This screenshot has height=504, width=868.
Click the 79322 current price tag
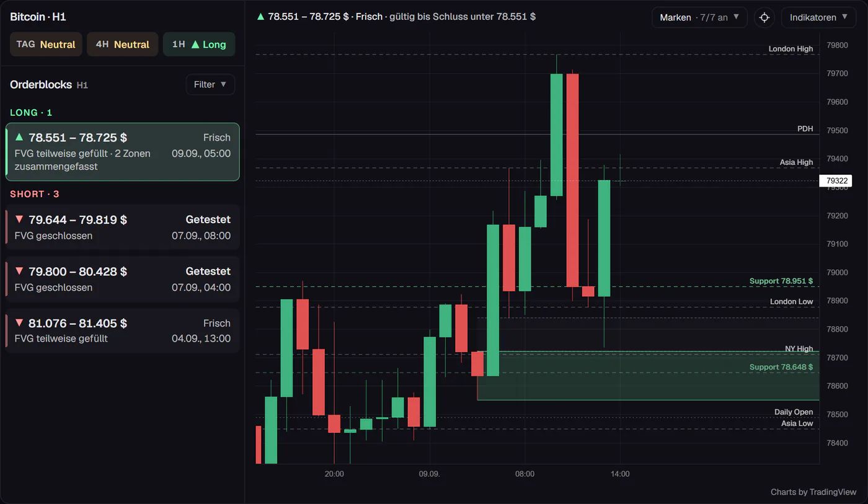tap(835, 181)
